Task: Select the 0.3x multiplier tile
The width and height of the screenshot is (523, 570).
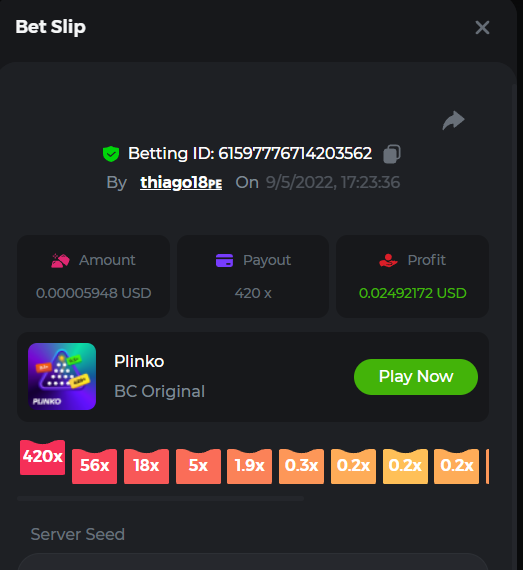Action: [x=301, y=466]
